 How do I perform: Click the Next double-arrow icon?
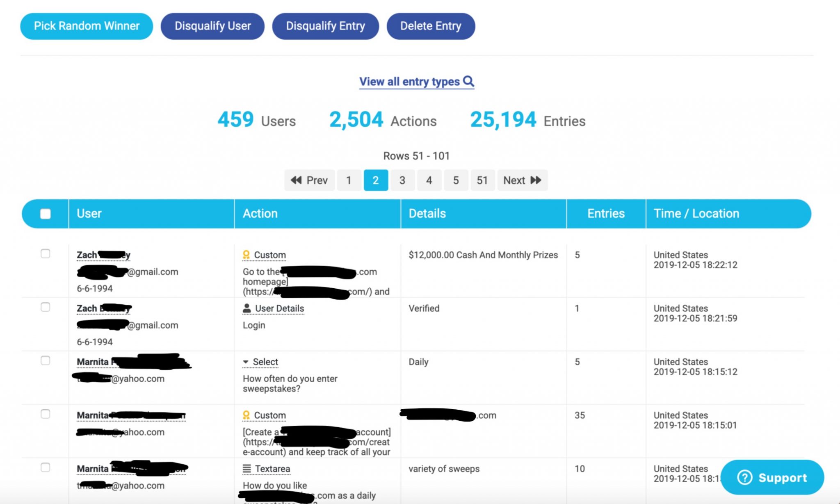(x=535, y=180)
